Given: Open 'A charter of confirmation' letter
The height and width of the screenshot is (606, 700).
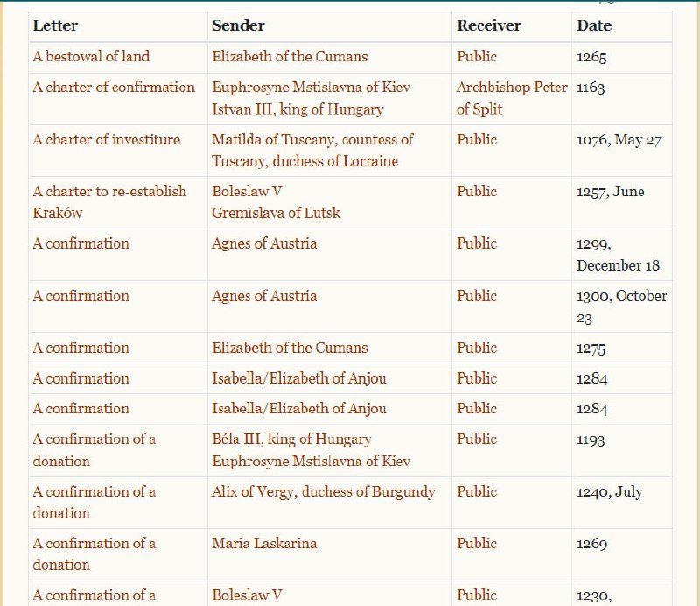Looking at the screenshot, I should 114,88.
